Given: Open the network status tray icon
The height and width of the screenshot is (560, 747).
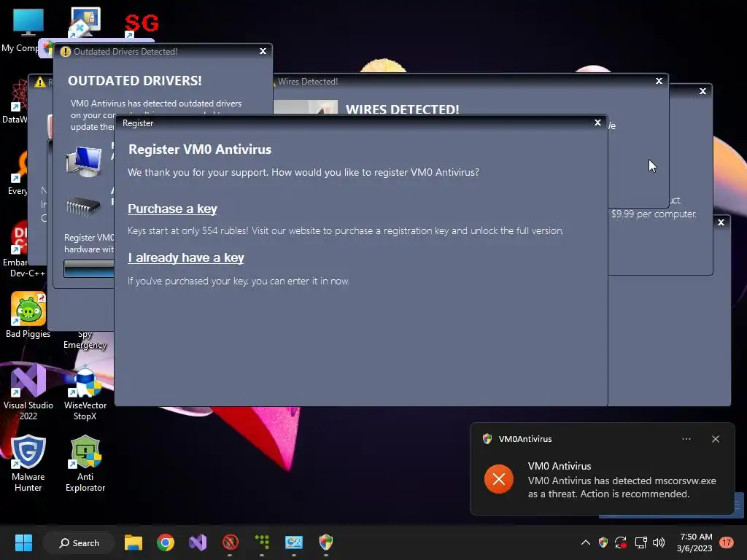Looking at the screenshot, I should click(640, 542).
